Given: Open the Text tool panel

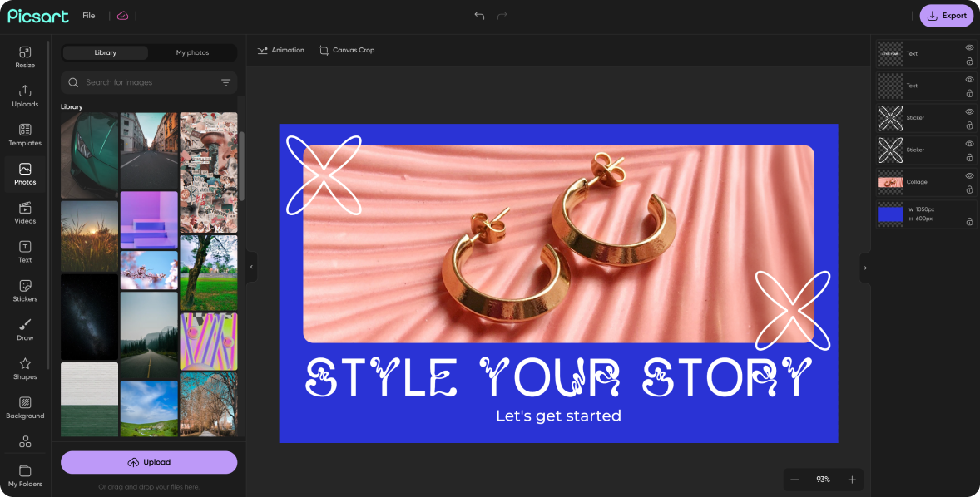Looking at the screenshot, I should coord(25,252).
